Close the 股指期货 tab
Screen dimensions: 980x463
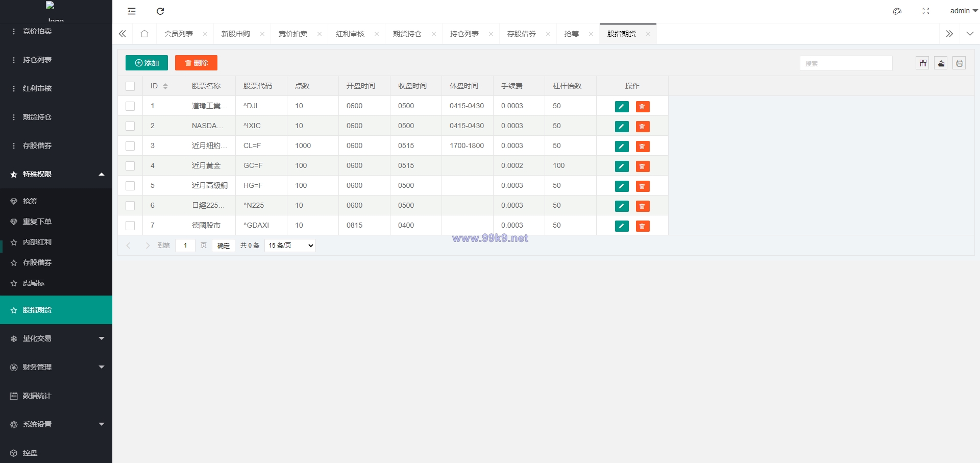[648, 34]
